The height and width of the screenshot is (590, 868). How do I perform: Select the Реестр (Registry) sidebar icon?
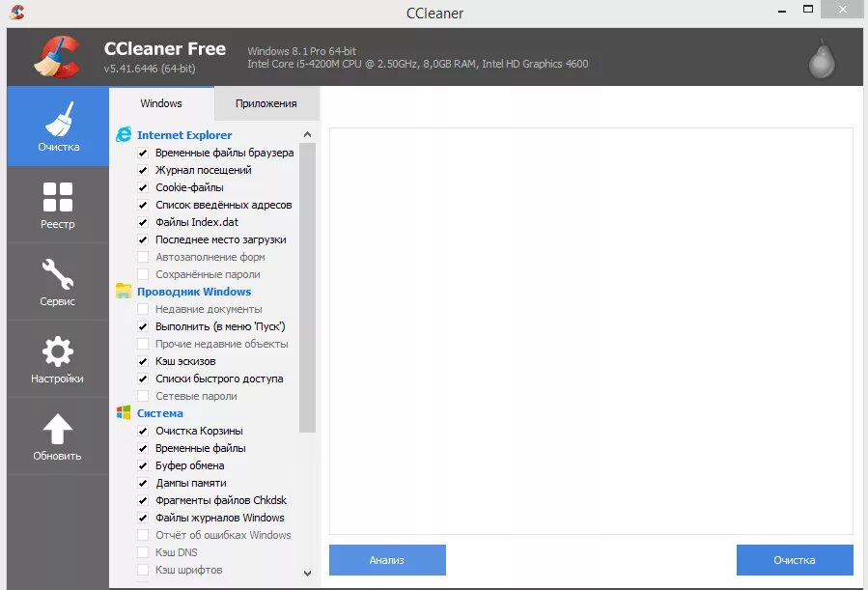coord(57,204)
